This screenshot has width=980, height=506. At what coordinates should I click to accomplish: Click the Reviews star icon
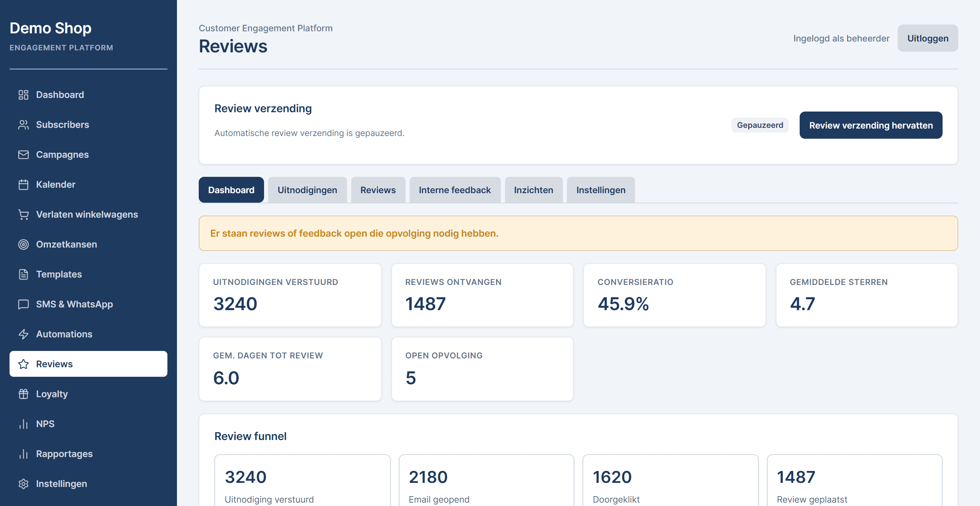[23, 364]
